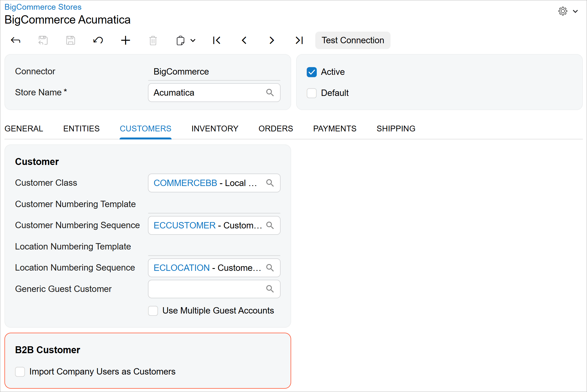Click the Add New Record plus icon
This screenshot has width=587, height=392.
(125, 40)
